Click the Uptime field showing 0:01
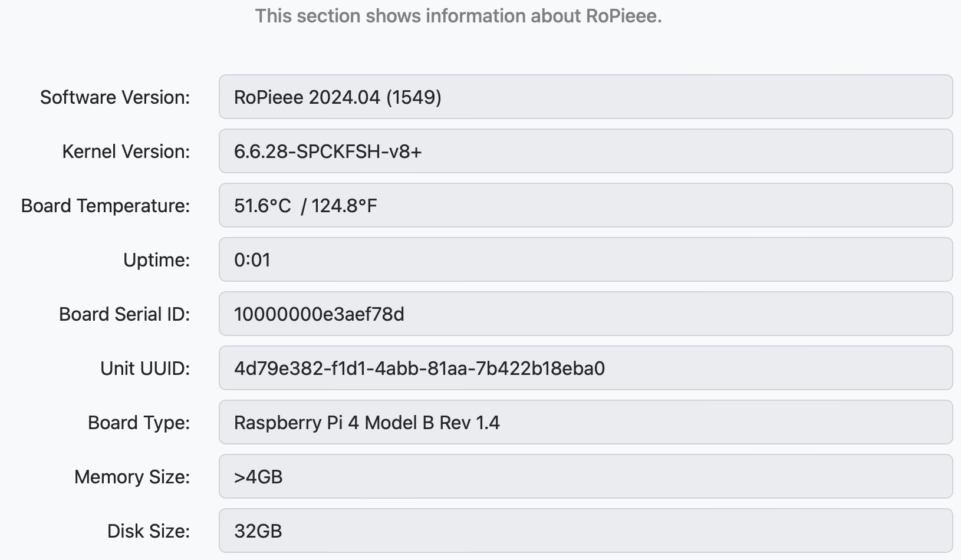This screenshot has width=961, height=560. click(x=585, y=259)
